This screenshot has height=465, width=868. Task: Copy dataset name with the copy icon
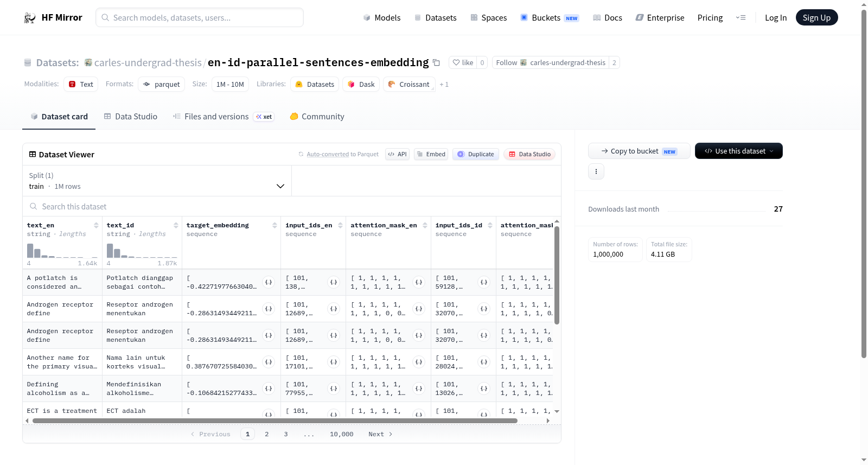(x=436, y=62)
